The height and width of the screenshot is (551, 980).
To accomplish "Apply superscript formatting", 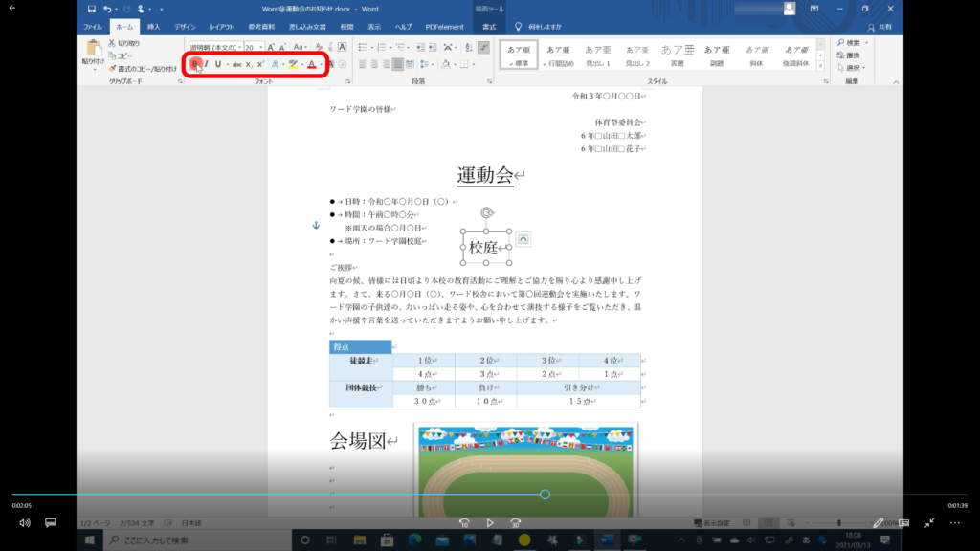I will [260, 64].
